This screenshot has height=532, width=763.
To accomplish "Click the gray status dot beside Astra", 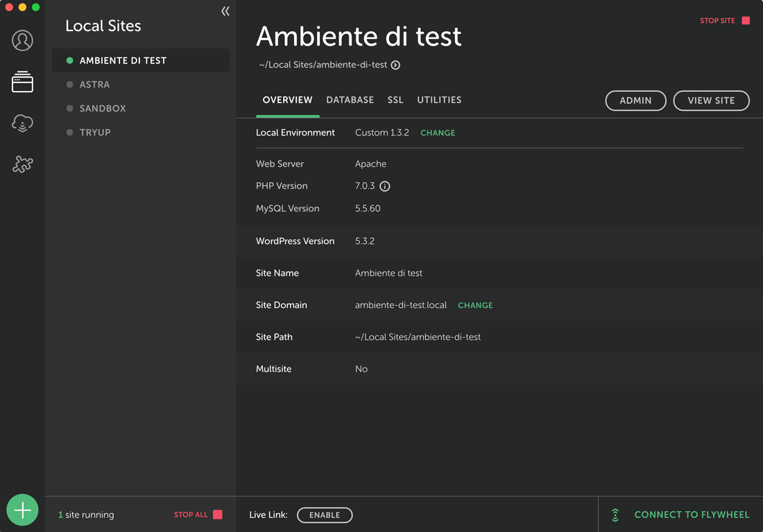I will (x=69, y=84).
